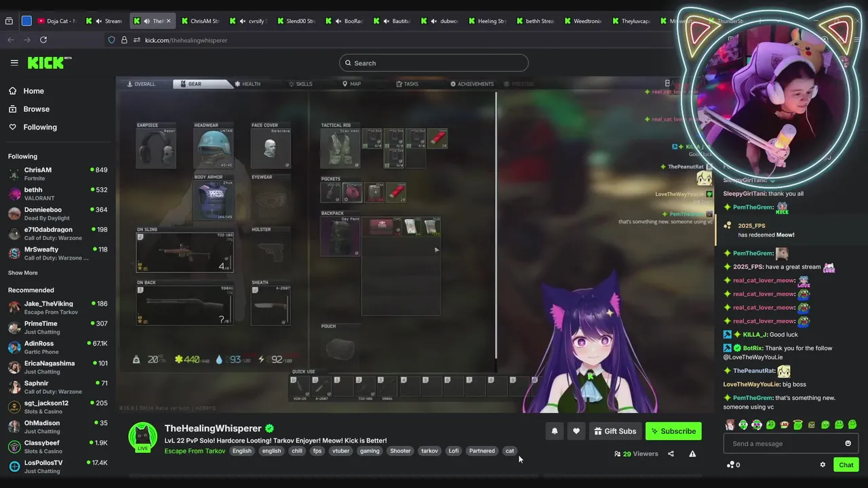
Task: Click TheHealingWhisperer LIVE avatar
Action: pos(143,437)
